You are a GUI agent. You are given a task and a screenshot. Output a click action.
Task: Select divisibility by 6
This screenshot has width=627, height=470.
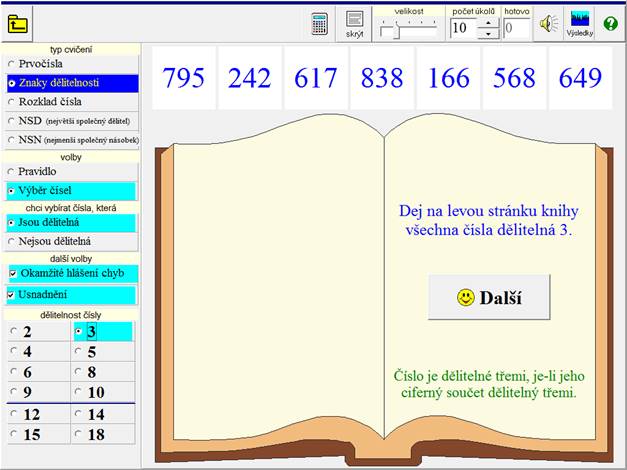(x=39, y=372)
